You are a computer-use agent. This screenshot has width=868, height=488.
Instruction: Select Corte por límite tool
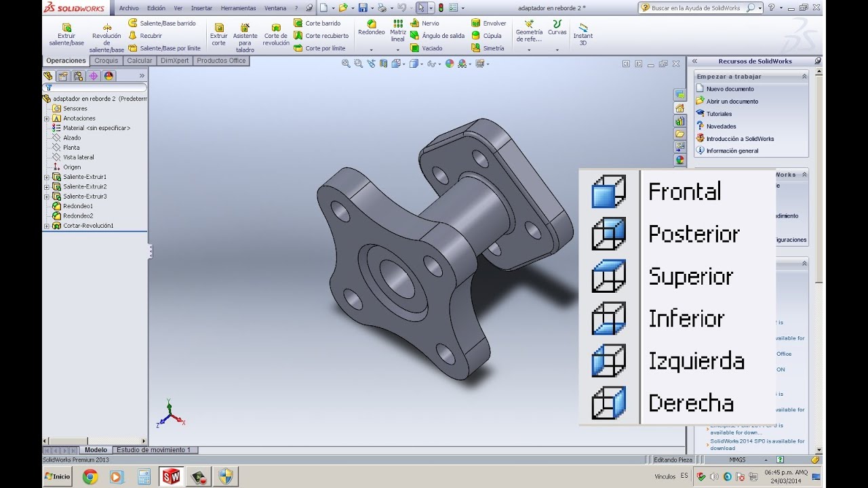[x=320, y=48]
